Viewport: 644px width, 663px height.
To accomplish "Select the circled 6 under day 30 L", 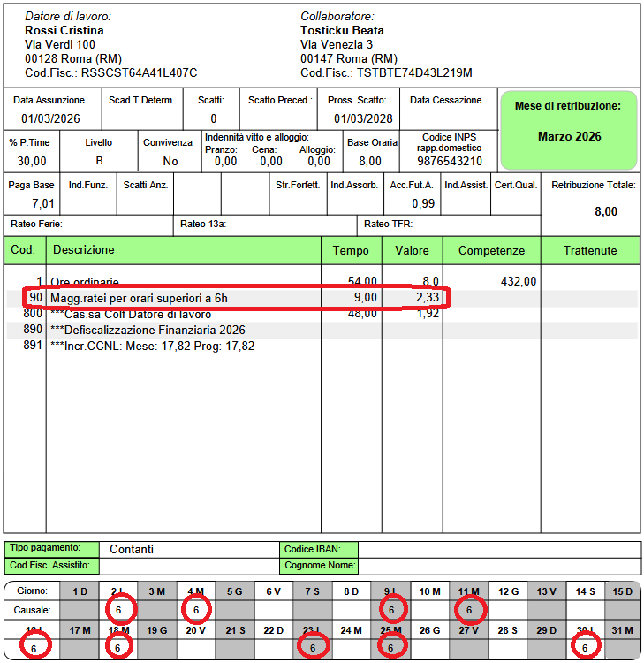I will click(585, 647).
